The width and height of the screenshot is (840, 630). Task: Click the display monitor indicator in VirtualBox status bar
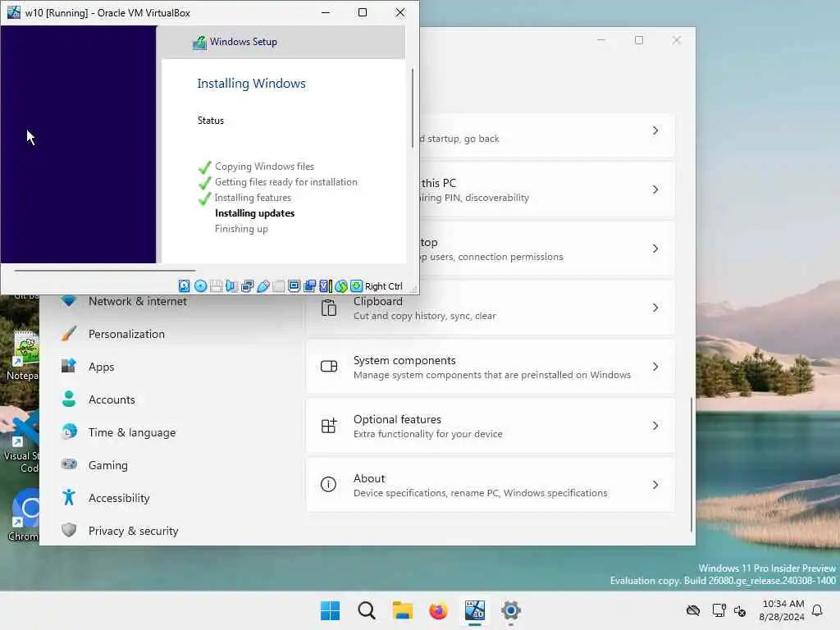pos(294,285)
